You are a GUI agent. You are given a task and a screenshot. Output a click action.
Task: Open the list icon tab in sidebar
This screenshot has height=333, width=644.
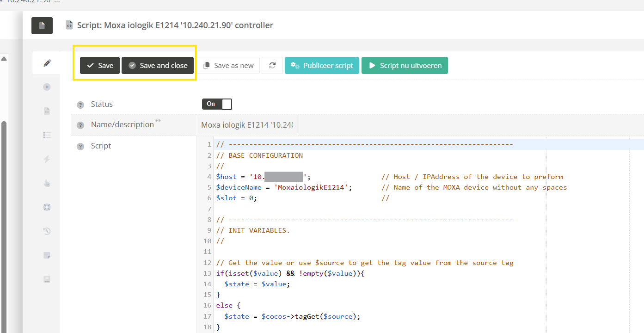(47, 135)
